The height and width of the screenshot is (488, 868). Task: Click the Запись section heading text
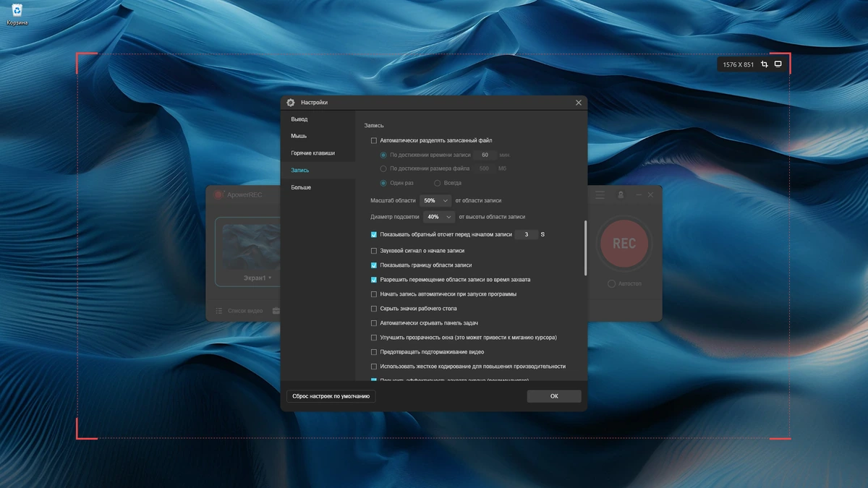click(x=374, y=126)
